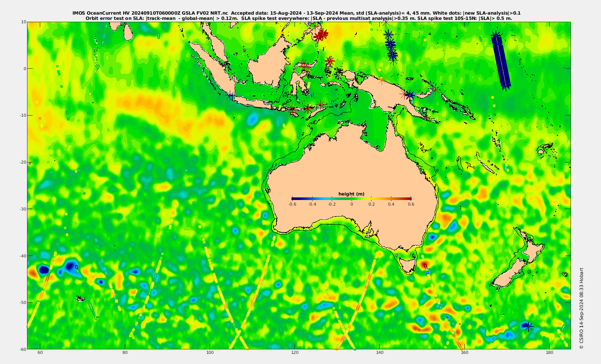Click longitude tick label 100
Image resolution: width=601 pixels, height=364 pixels.
210,353
